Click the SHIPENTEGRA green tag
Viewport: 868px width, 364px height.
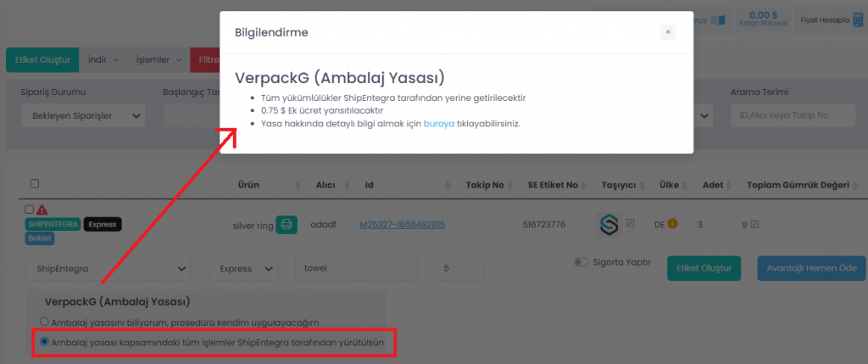coord(53,224)
